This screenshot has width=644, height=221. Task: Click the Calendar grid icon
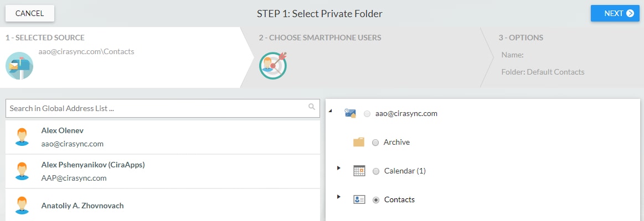click(x=359, y=171)
